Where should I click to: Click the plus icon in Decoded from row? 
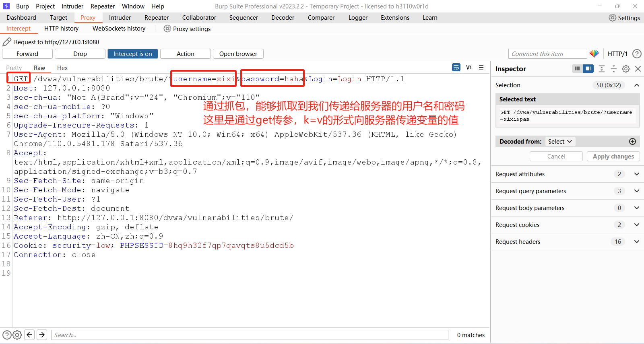632,141
